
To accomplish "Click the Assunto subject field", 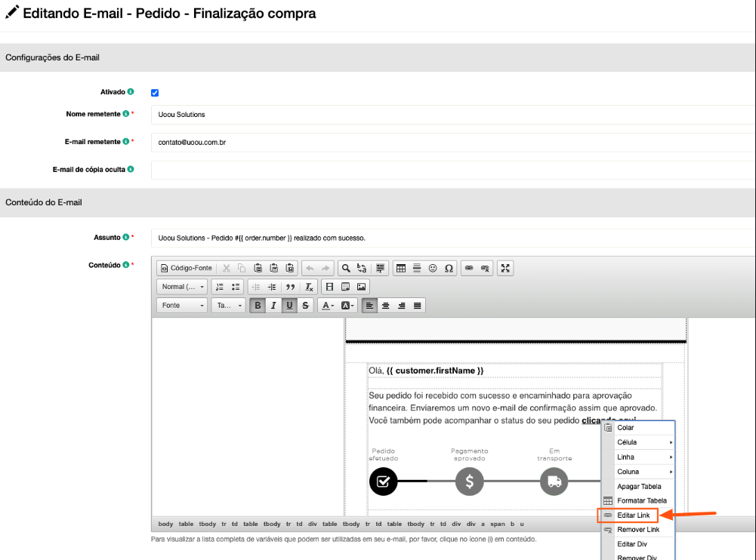I will click(453, 238).
